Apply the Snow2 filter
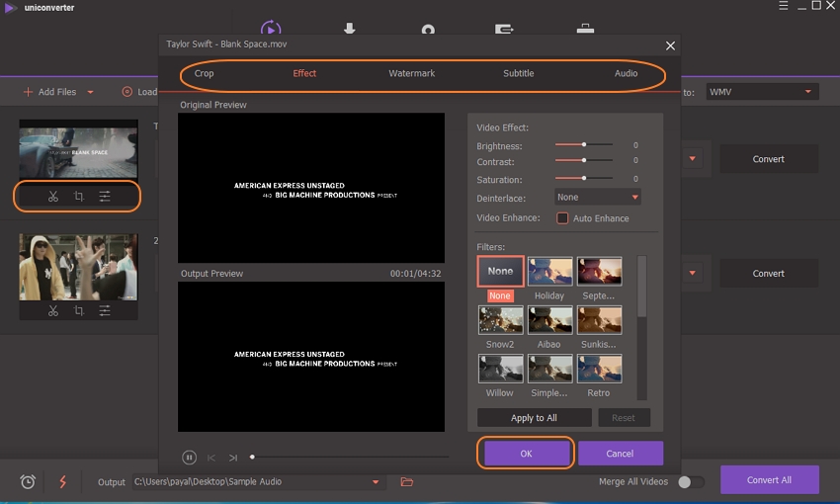840x504 pixels. (x=500, y=320)
